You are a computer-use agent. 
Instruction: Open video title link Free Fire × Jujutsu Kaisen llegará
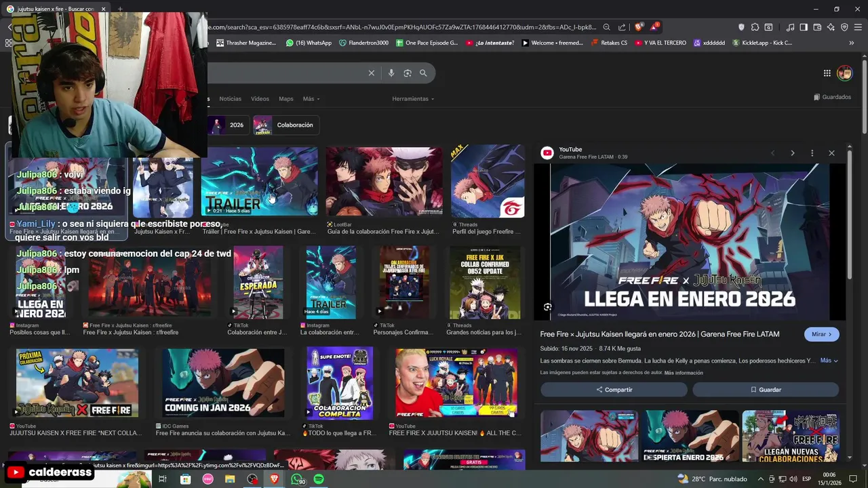(660, 334)
